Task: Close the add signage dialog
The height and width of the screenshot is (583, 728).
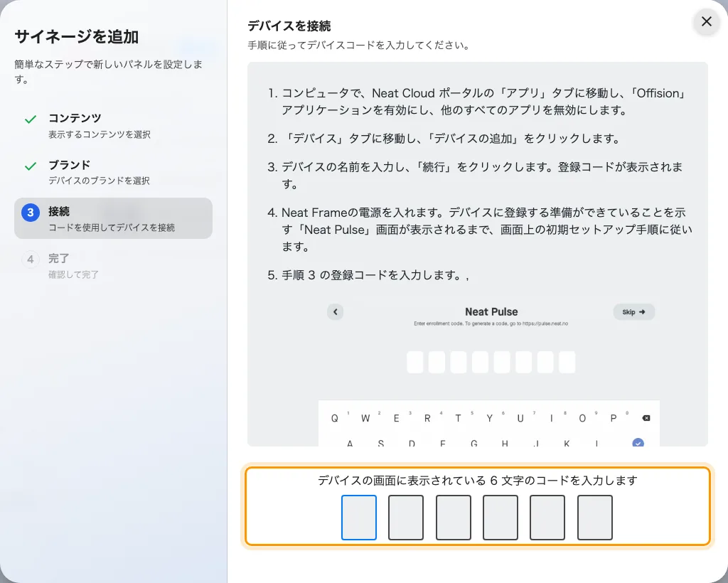Action: click(706, 21)
